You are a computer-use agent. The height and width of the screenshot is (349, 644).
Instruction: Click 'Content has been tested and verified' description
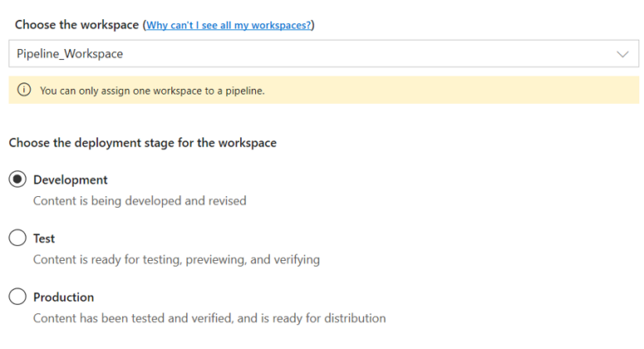pos(209,317)
